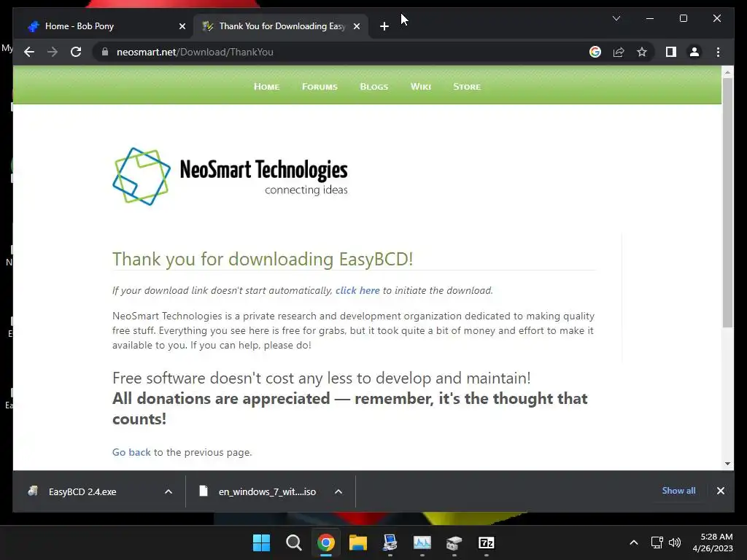The image size is (747, 560).
Task: Show hidden system tray icons
Action: pyautogui.click(x=634, y=542)
